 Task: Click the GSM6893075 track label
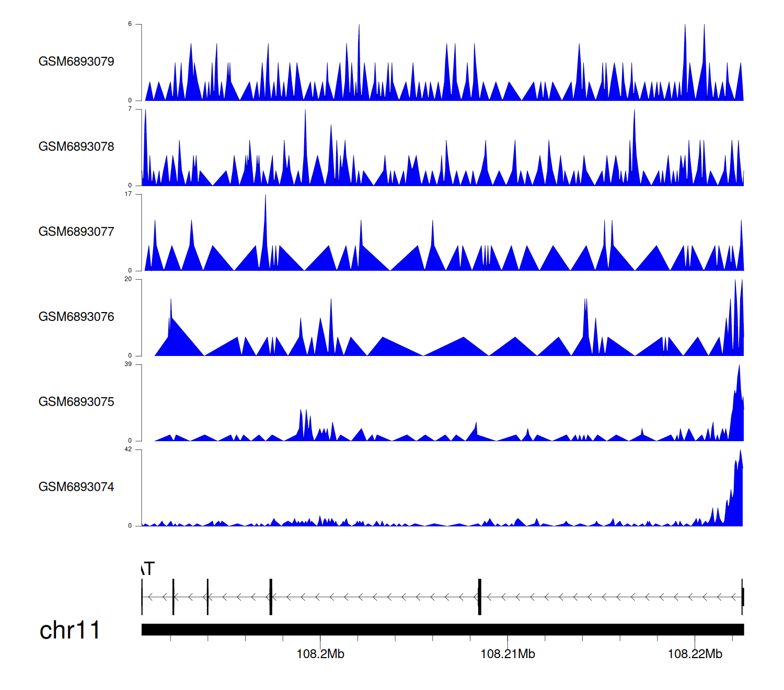click(76, 402)
